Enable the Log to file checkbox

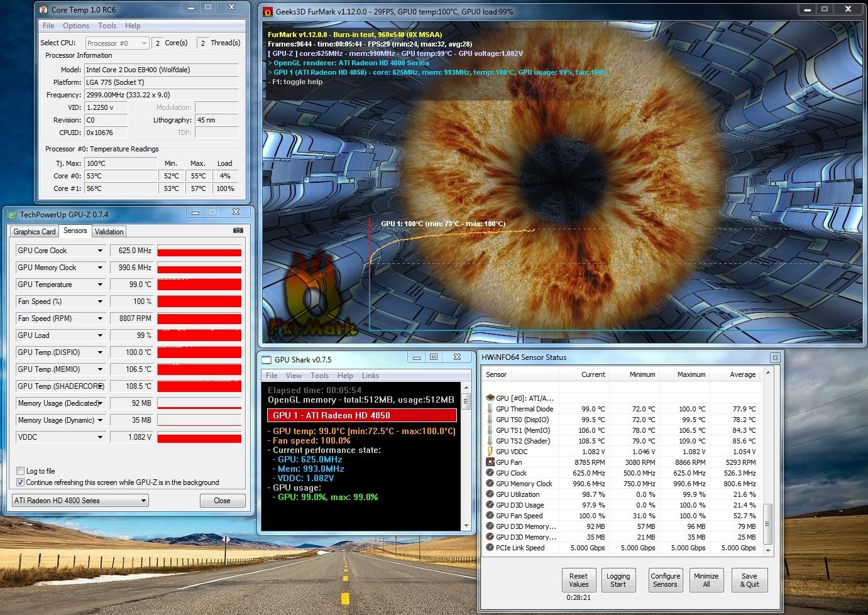pos(20,471)
